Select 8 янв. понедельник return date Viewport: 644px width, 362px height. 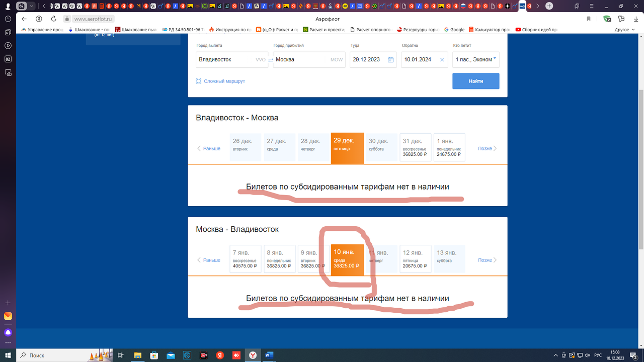(279, 259)
